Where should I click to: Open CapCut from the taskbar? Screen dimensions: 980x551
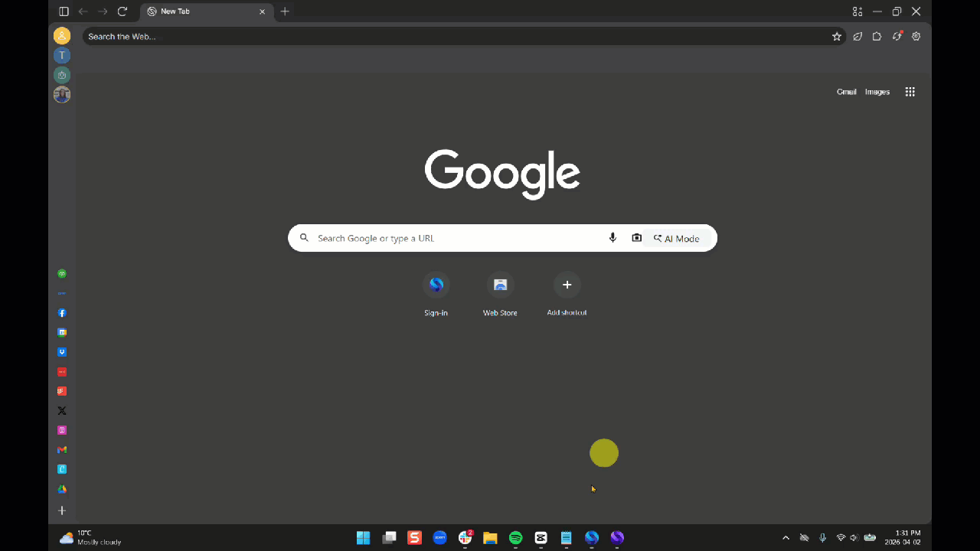point(541,538)
